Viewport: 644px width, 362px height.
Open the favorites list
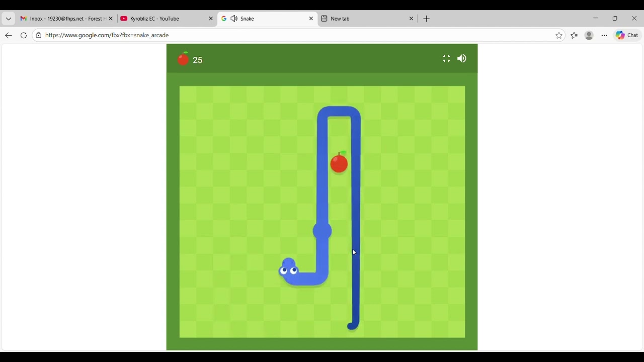click(x=574, y=35)
